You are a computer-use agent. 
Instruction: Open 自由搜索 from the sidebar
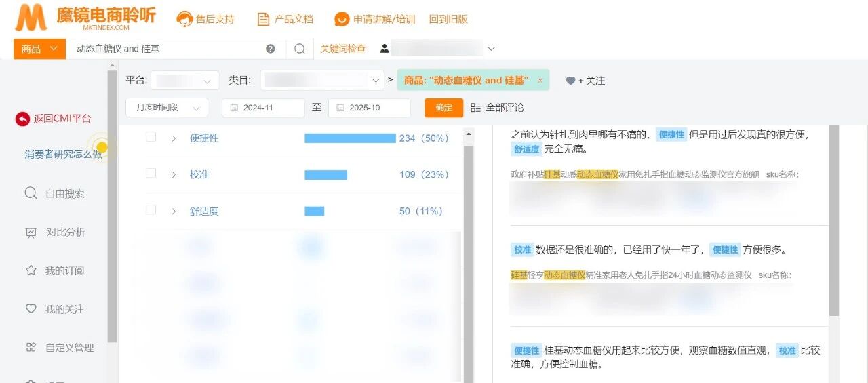(x=64, y=193)
